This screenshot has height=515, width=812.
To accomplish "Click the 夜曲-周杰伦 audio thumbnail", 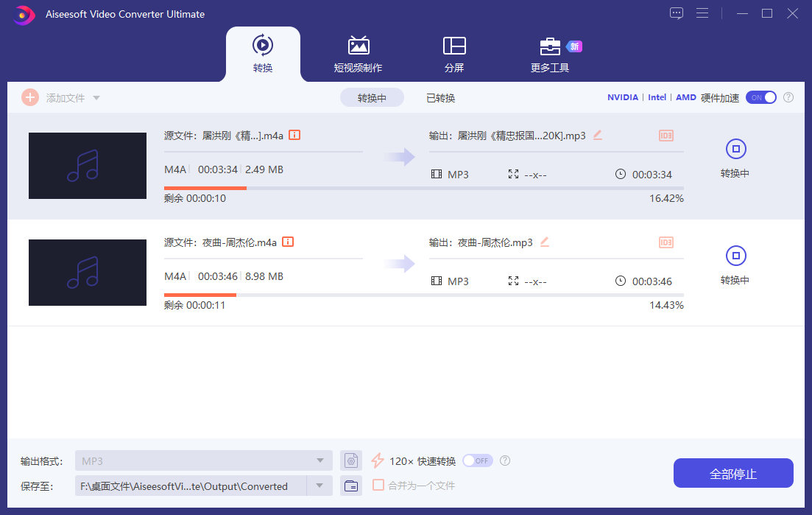I will point(87,273).
